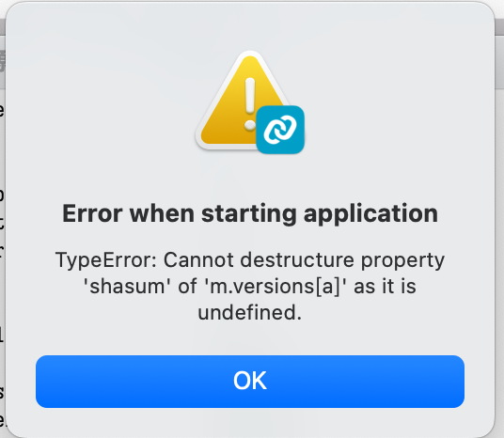504x438 pixels.
Task: Select the 'Error when starting application' heading
Action: tap(250, 213)
